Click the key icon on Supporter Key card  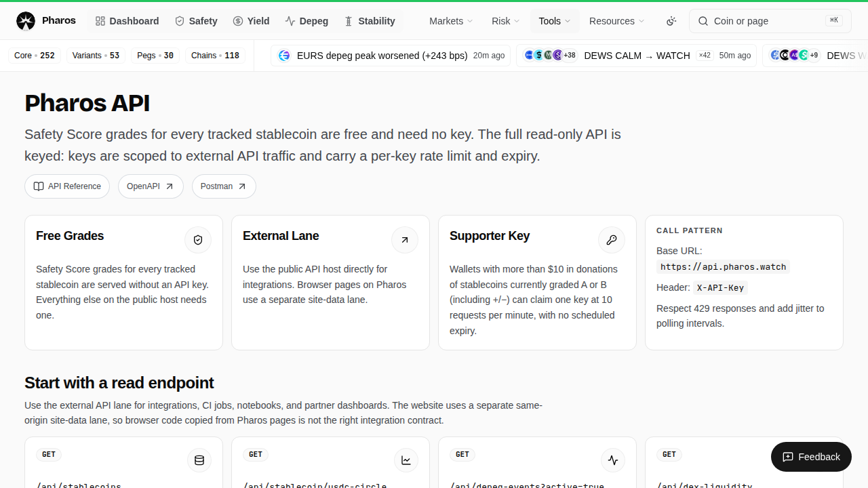(x=612, y=240)
